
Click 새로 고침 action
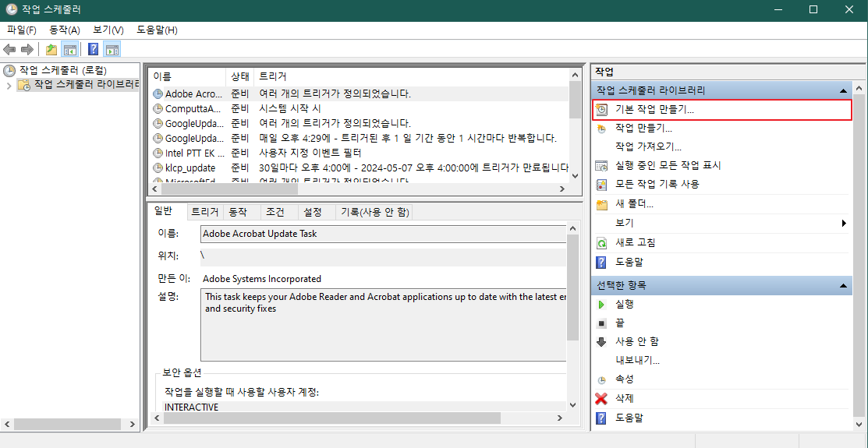[636, 242]
